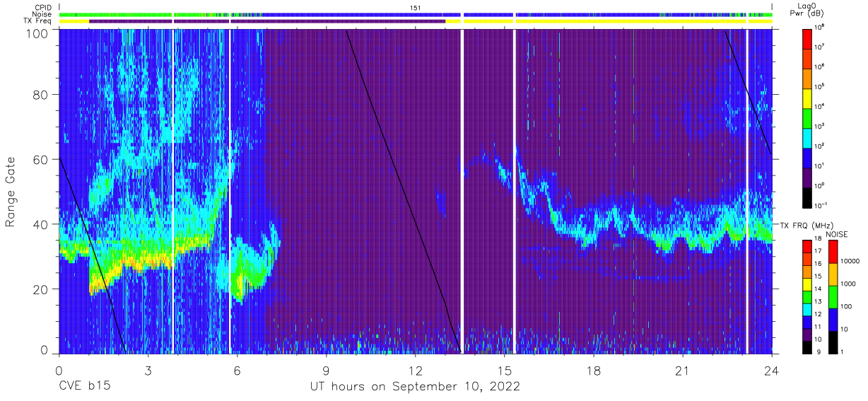Click the y-axis tick label '20'
This screenshot has height=401, width=868.
pos(40,289)
